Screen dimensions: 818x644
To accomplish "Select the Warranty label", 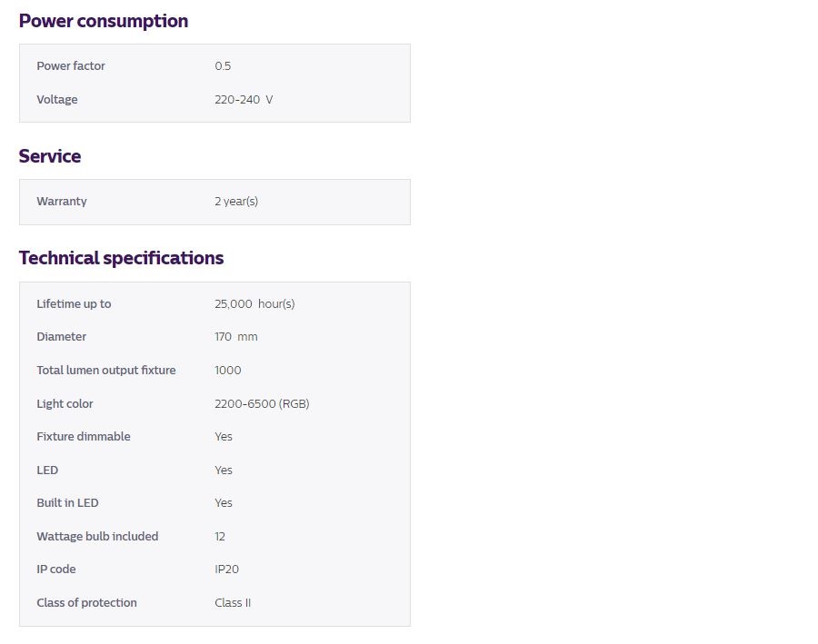I will [62, 202].
